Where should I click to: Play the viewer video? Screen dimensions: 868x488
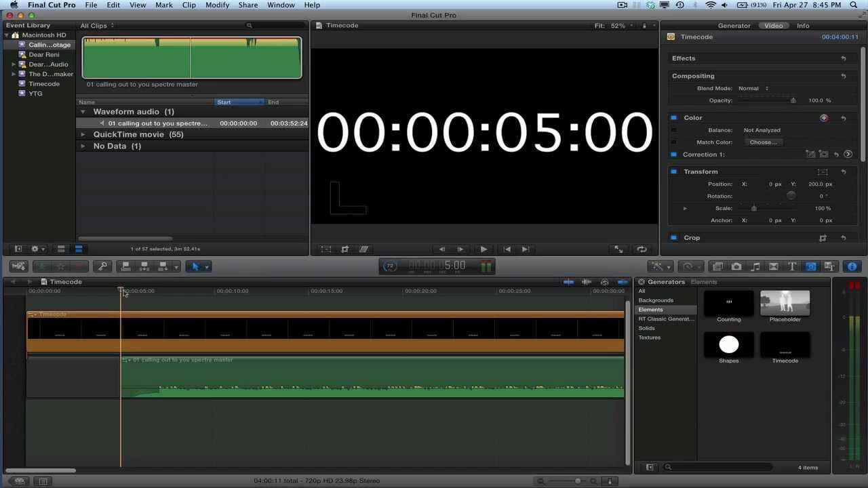(x=484, y=249)
